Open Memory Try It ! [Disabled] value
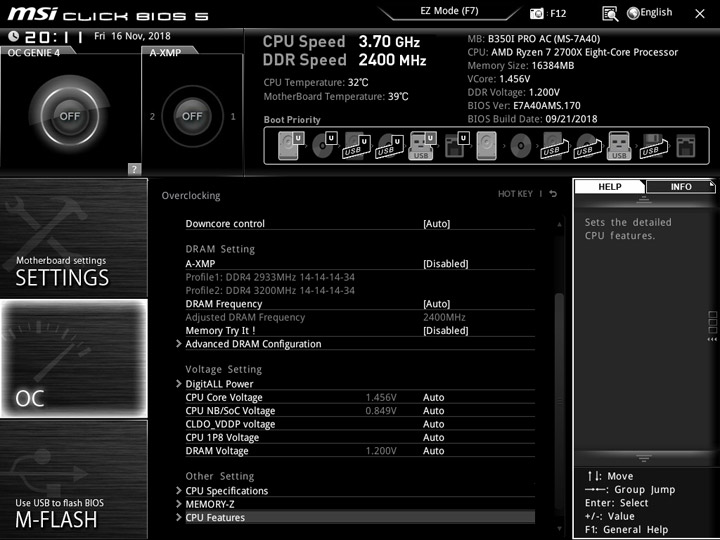This screenshot has width=720, height=540. [445, 331]
